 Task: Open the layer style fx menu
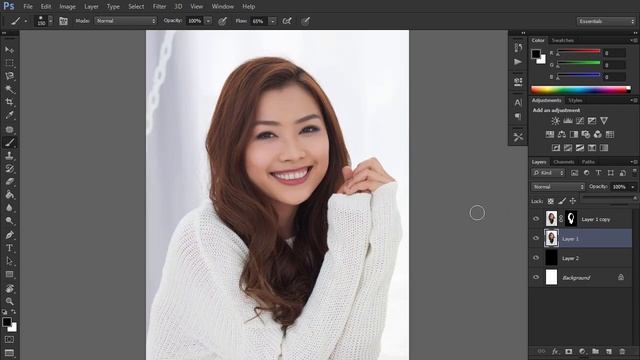(555, 351)
